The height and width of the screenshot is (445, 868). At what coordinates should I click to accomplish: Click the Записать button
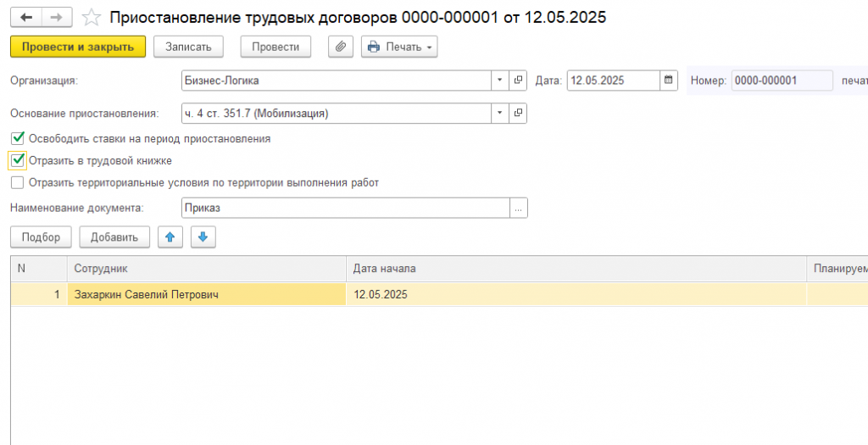(x=188, y=47)
